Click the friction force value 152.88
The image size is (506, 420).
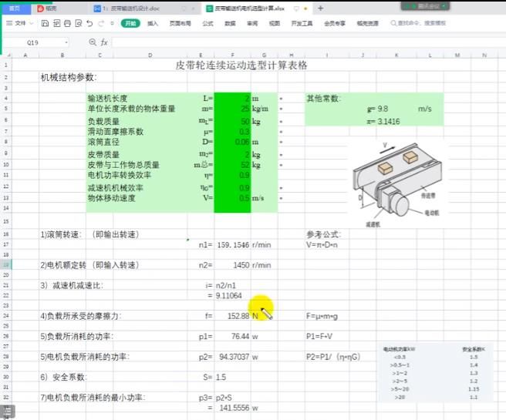click(233, 316)
